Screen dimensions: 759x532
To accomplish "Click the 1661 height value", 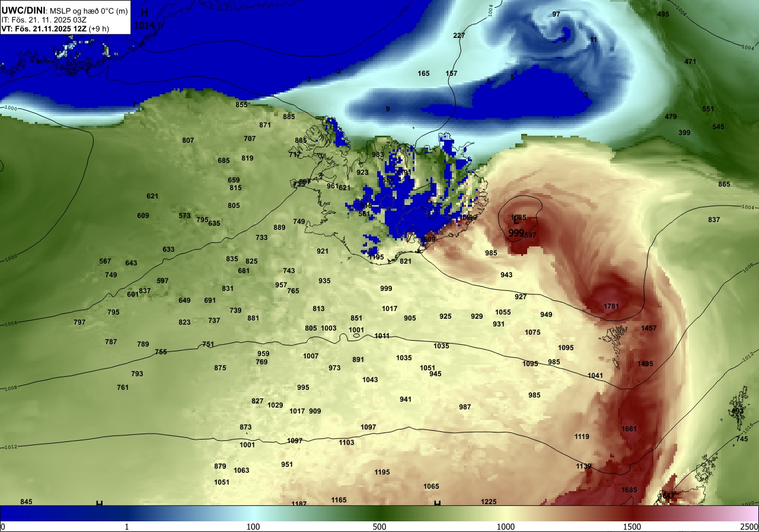I will coord(629,429).
